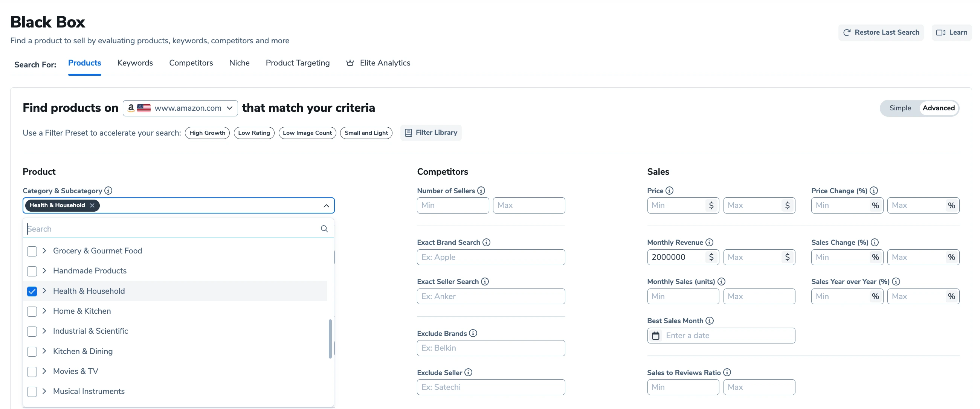Switch to the Niche search tab

tap(240, 62)
